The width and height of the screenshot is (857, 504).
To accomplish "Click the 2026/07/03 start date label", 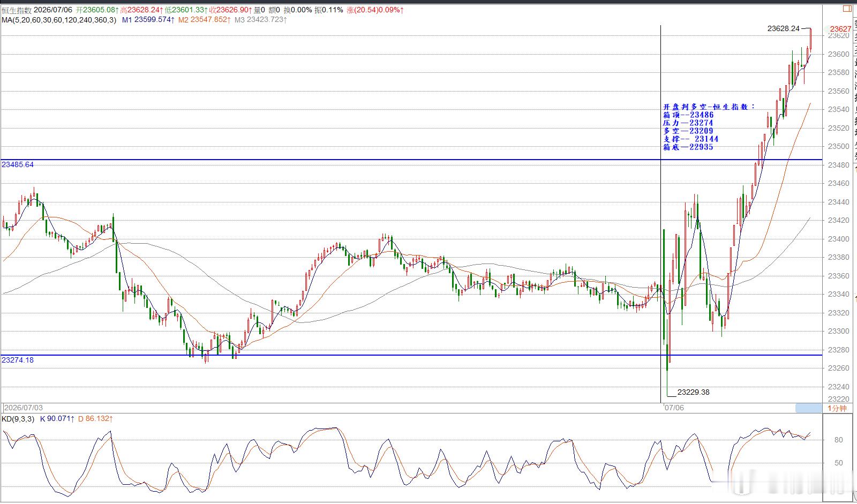I will (x=23, y=408).
